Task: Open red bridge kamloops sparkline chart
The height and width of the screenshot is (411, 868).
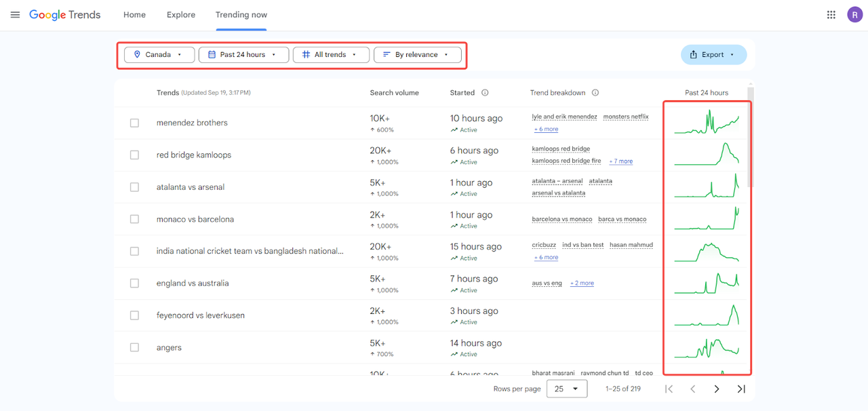Action: click(x=707, y=155)
